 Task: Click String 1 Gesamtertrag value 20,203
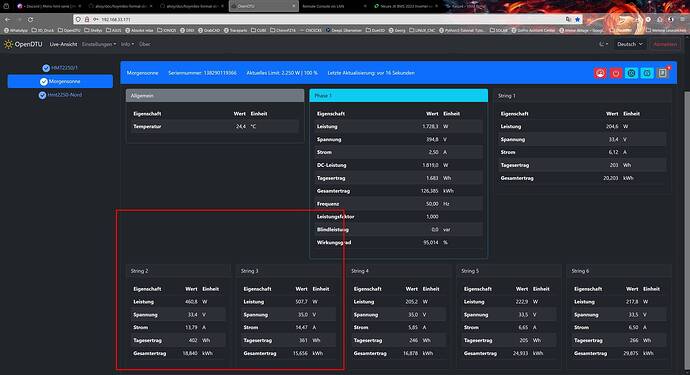[x=611, y=178]
